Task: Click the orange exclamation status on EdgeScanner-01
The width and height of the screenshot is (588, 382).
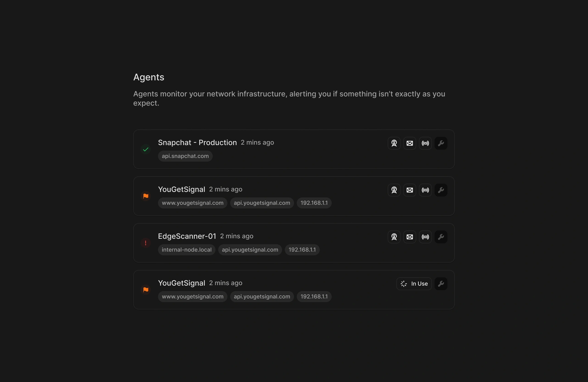Action: (146, 243)
